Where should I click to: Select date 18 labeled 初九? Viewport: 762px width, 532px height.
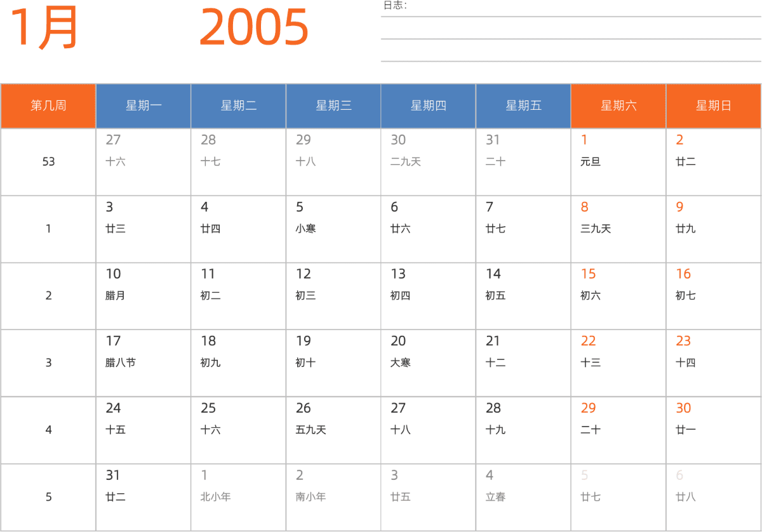[239, 363]
